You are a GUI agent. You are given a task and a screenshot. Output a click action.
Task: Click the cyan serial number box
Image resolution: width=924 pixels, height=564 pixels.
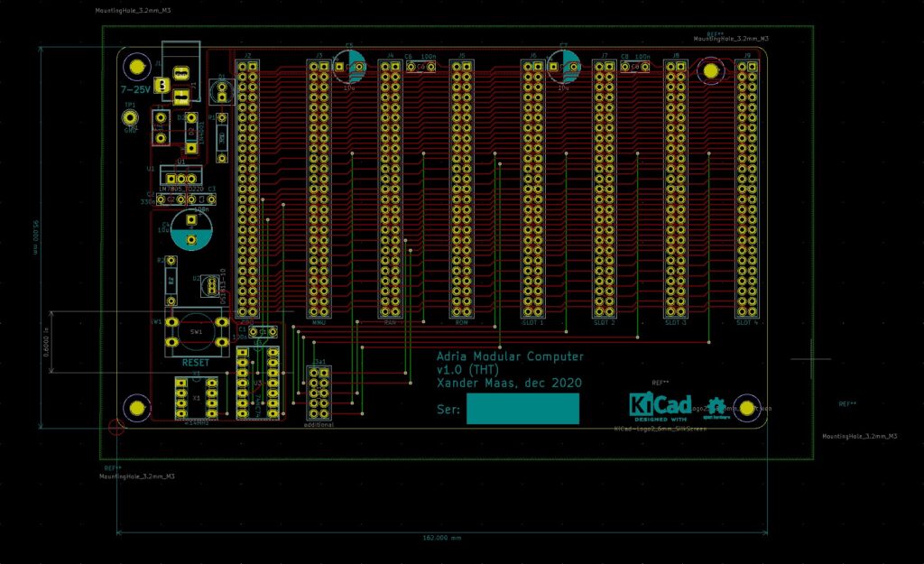click(x=522, y=409)
